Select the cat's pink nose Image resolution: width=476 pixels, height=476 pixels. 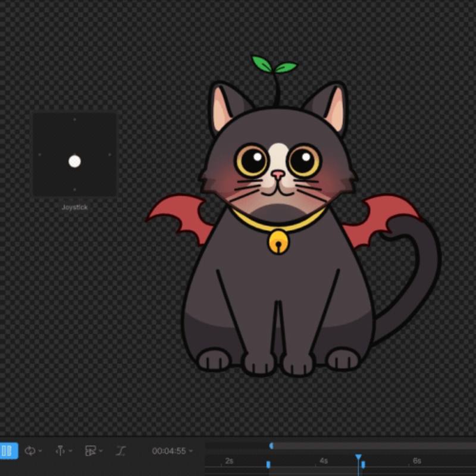point(278,174)
